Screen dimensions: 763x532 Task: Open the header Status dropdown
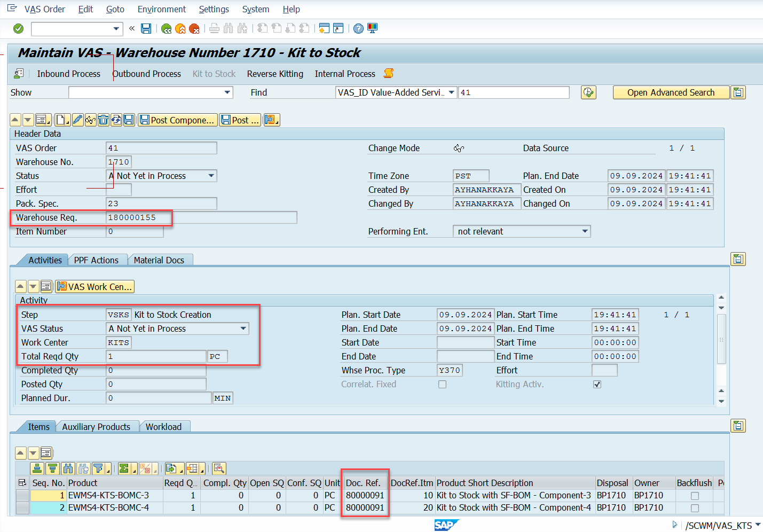pyautogui.click(x=211, y=176)
